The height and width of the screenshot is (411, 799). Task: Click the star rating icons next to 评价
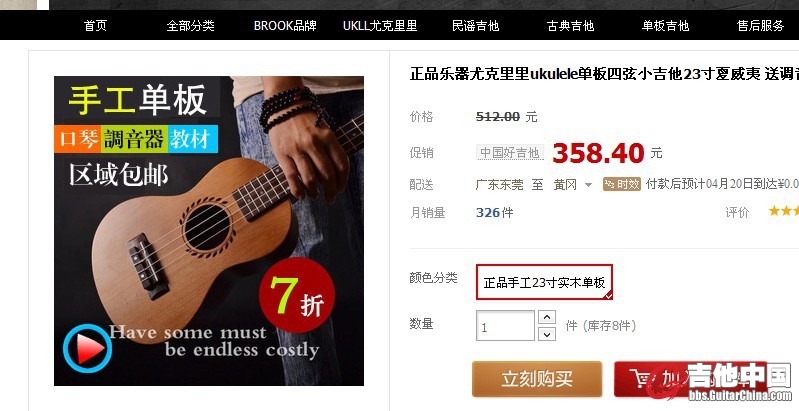[x=784, y=211]
